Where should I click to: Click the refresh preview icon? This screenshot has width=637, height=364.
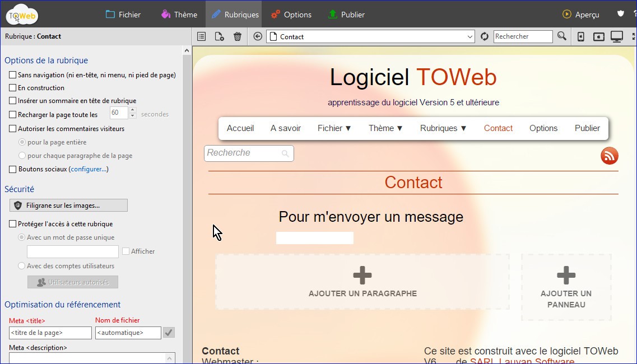tap(485, 36)
